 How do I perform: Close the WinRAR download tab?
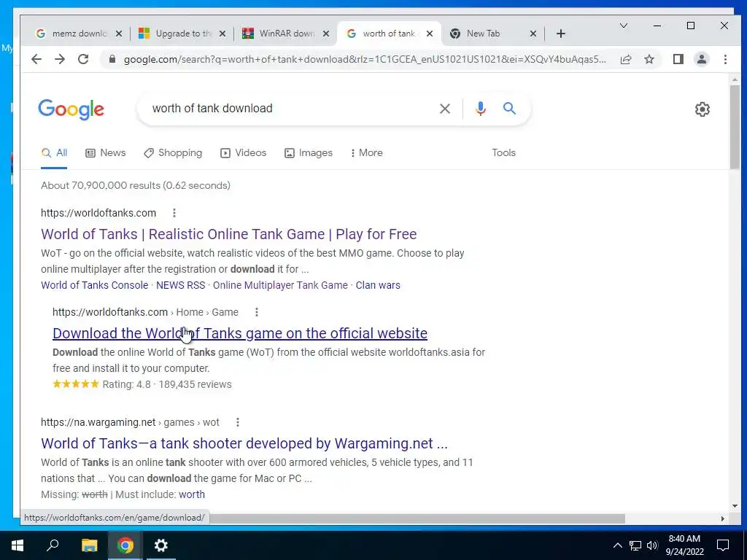click(x=326, y=34)
